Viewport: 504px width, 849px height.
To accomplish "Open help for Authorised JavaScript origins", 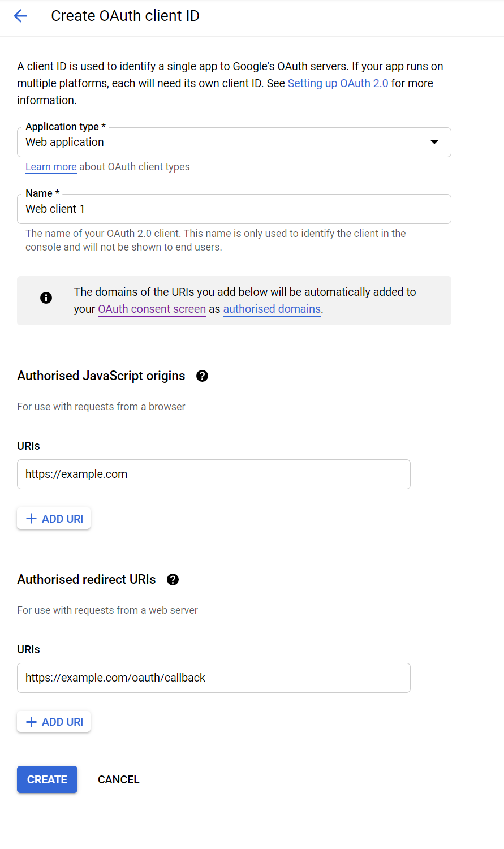I will click(x=202, y=376).
